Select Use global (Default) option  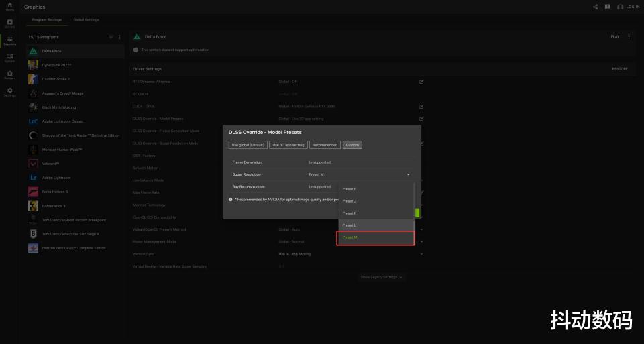click(x=248, y=145)
